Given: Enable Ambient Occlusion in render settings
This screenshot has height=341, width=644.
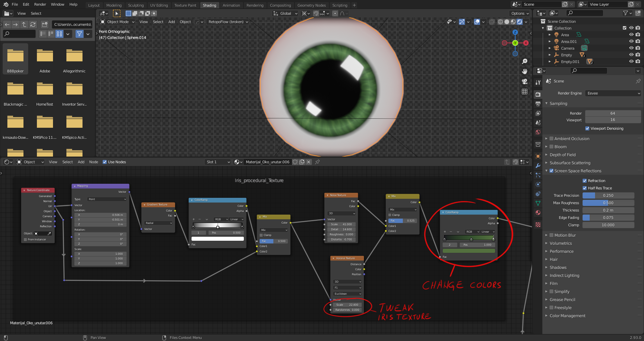Looking at the screenshot, I should pyautogui.click(x=552, y=138).
